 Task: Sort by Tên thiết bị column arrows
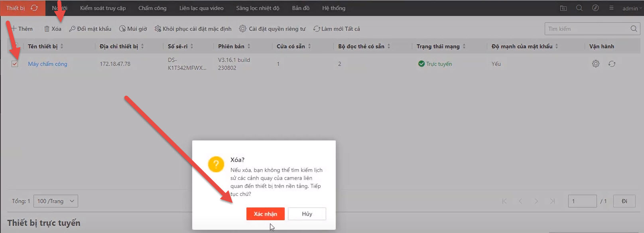click(62, 47)
